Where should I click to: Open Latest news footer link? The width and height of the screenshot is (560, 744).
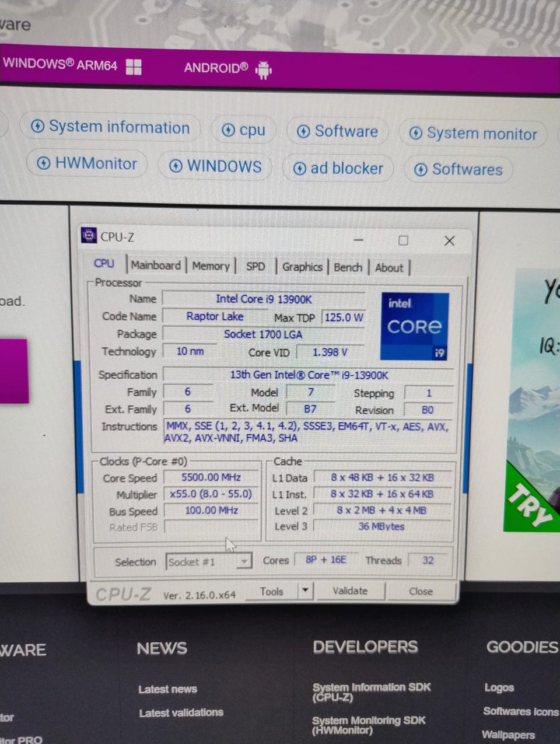pyautogui.click(x=167, y=689)
